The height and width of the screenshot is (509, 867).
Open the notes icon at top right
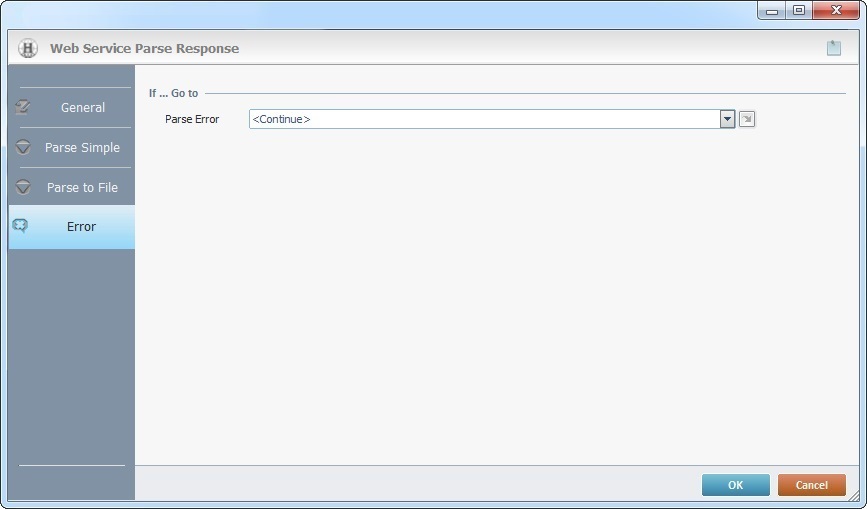833,48
